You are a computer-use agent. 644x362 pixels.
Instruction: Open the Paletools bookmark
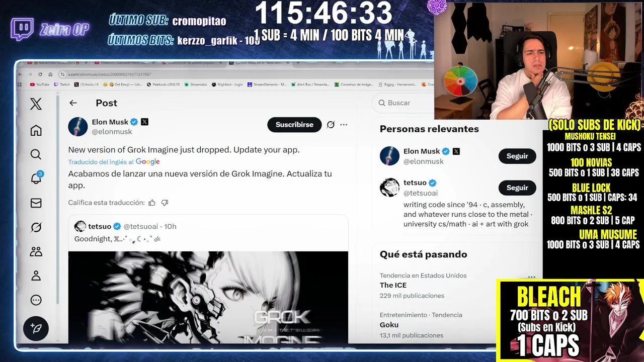coord(163,84)
